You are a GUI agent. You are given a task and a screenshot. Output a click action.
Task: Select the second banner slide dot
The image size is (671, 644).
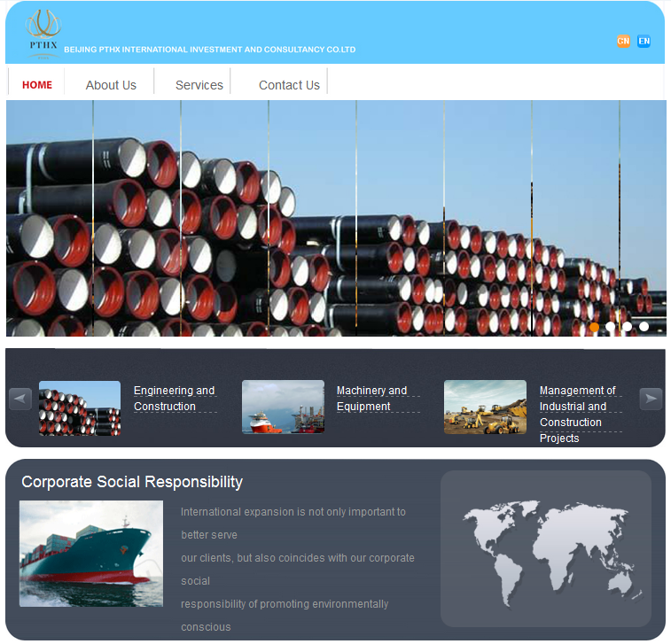tap(610, 327)
